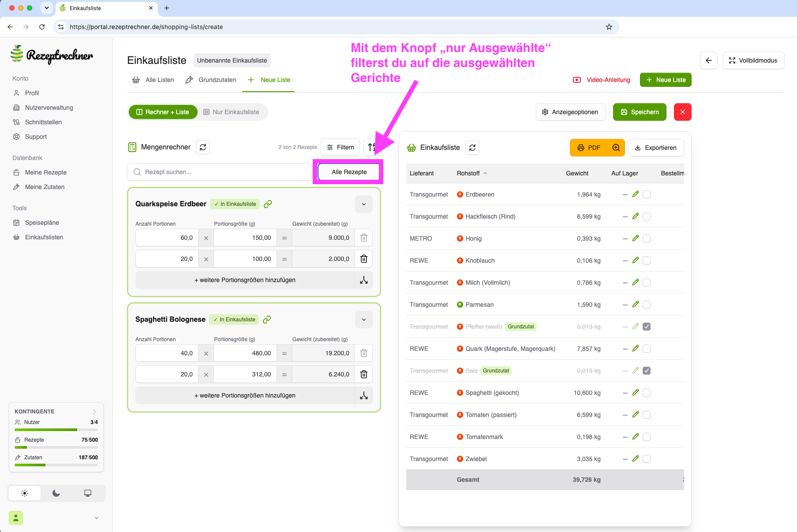Open Exportieren options
This screenshot has width=797, height=532.
[x=656, y=148]
